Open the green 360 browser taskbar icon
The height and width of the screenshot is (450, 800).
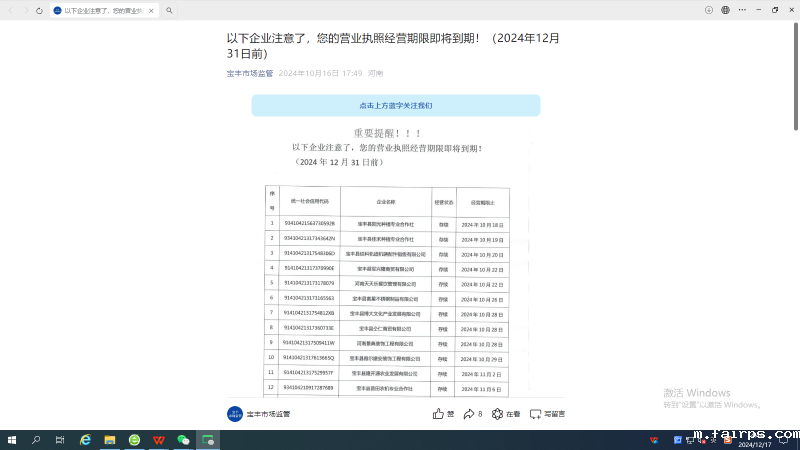point(134,440)
